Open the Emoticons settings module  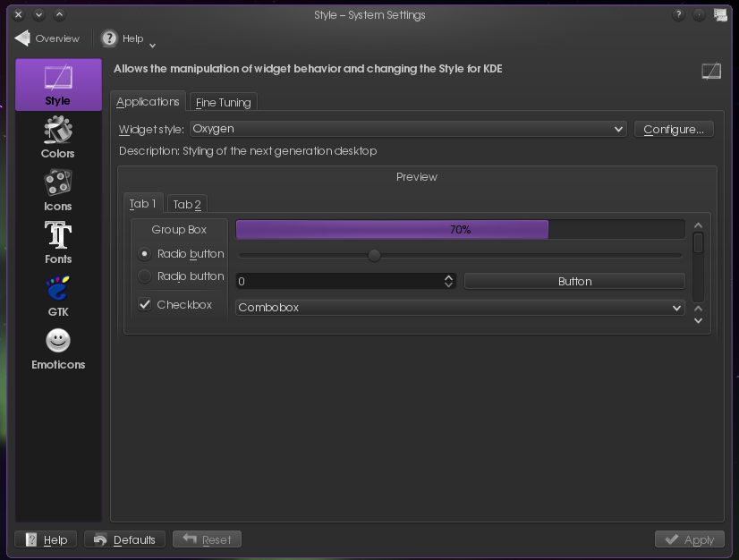(58, 348)
